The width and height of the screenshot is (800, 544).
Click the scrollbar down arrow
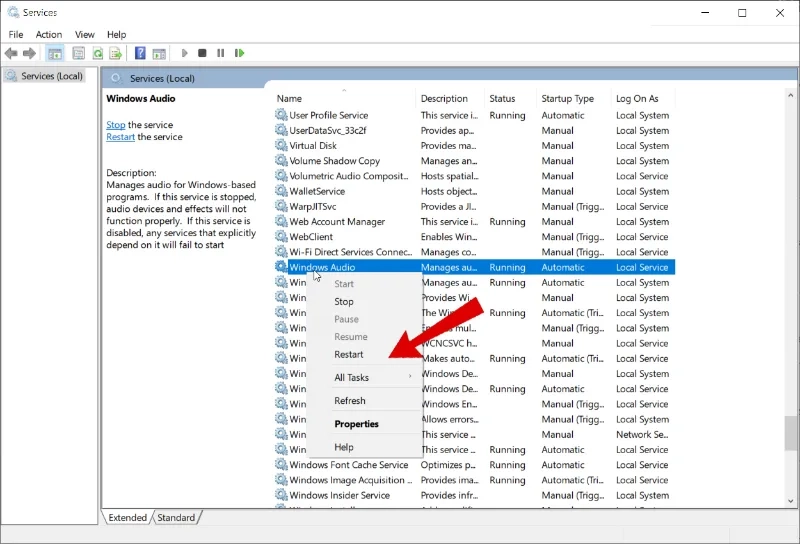click(790, 501)
